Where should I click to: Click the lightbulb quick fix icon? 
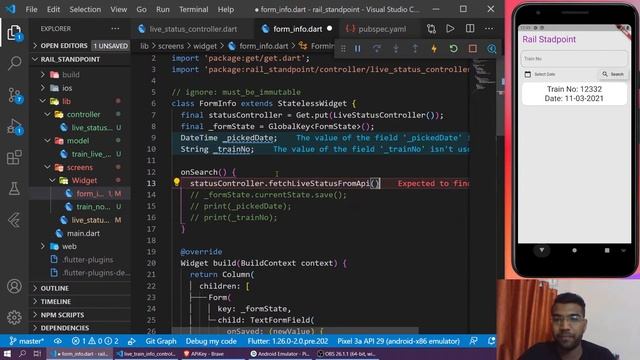176,182
